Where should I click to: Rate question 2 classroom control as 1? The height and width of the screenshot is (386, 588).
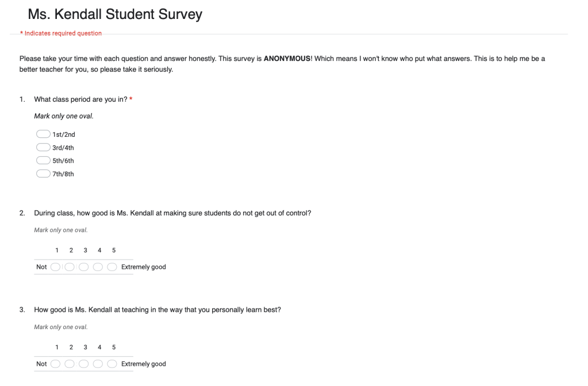tap(56, 267)
